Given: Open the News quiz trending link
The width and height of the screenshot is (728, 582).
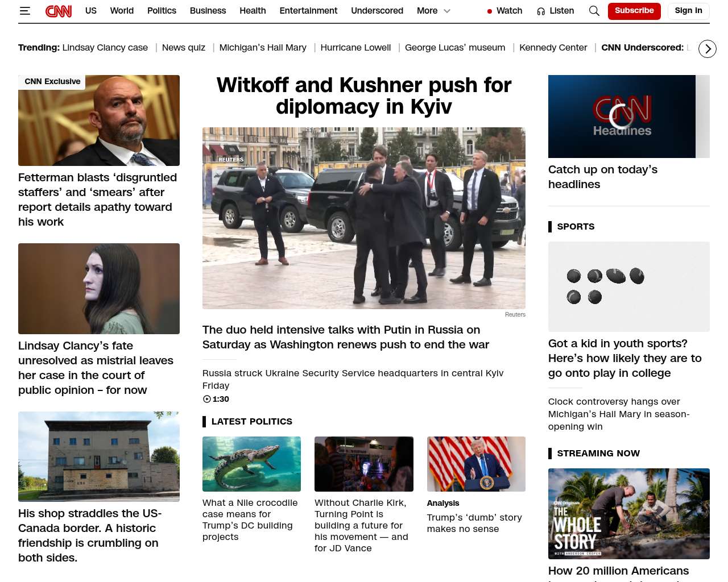Looking at the screenshot, I should click(x=184, y=48).
